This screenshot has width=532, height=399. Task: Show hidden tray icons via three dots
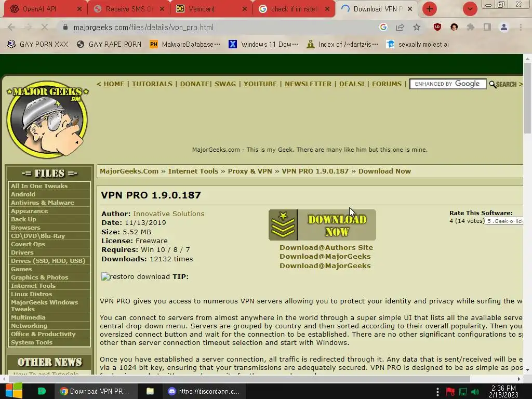pos(437,392)
